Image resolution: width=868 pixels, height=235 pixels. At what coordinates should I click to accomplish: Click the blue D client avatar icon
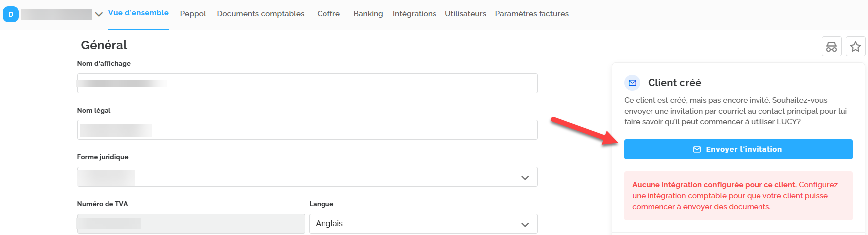[x=11, y=14]
